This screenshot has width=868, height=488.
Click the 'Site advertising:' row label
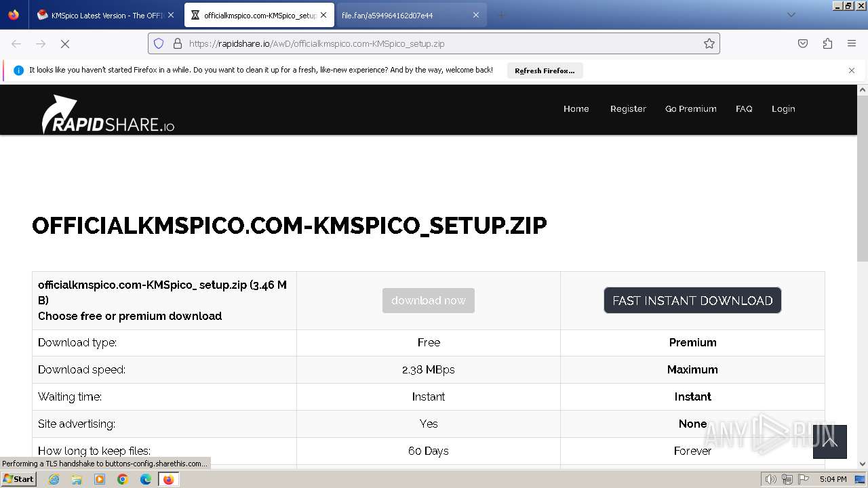coord(77,424)
